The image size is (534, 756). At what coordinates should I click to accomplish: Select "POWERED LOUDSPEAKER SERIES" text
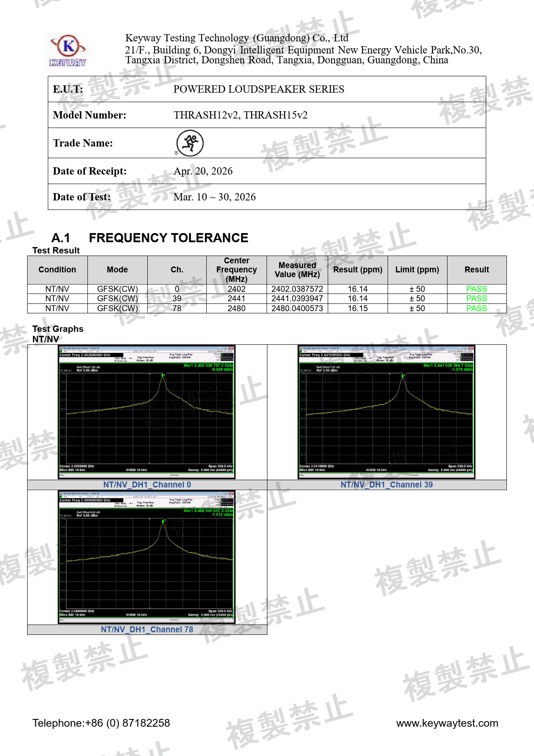[x=259, y=89]
